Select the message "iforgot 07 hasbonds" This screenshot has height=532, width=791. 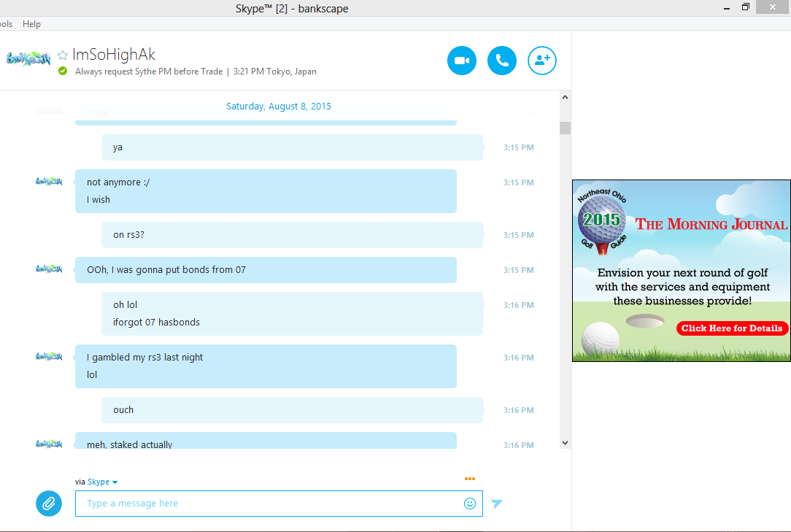pos(156,322)
